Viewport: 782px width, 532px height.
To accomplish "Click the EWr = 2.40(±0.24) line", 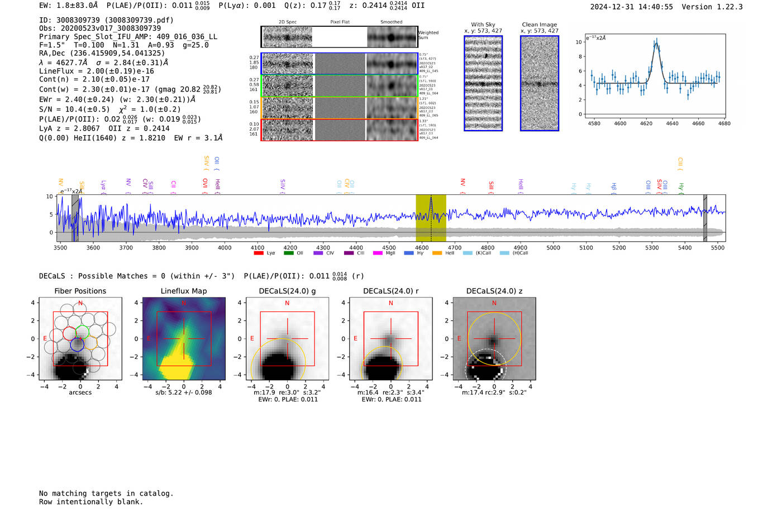I will point(117,99).
